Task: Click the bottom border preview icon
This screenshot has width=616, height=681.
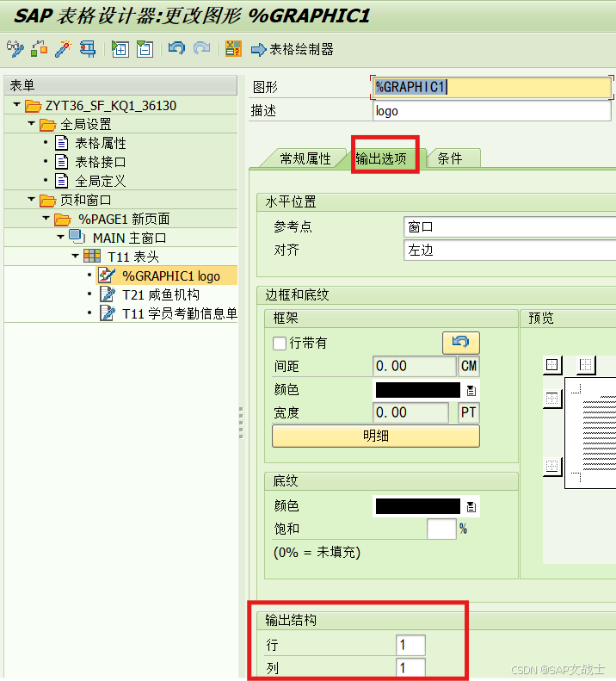Action: click(x=552, y=467)
